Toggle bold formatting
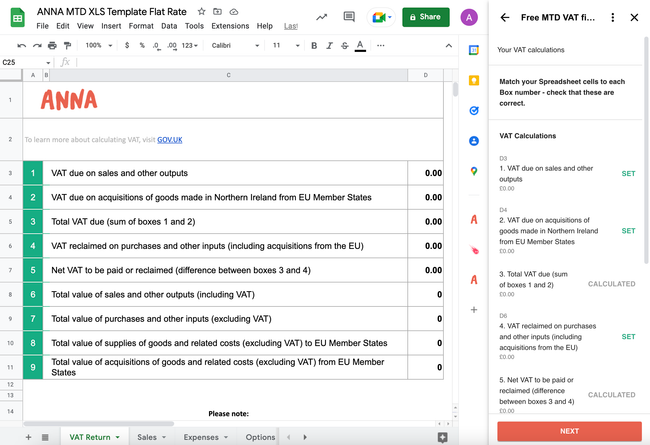This screenshot has height=445, width=650. (314, 45)
